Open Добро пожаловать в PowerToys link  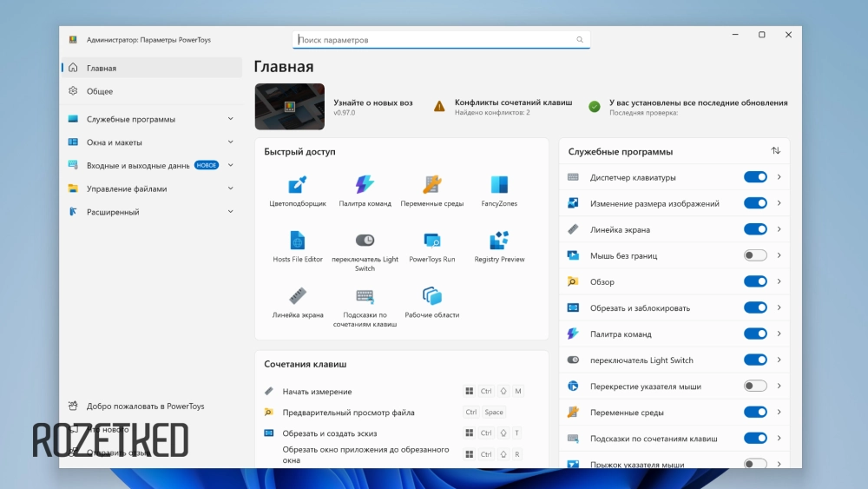point(145,406)
